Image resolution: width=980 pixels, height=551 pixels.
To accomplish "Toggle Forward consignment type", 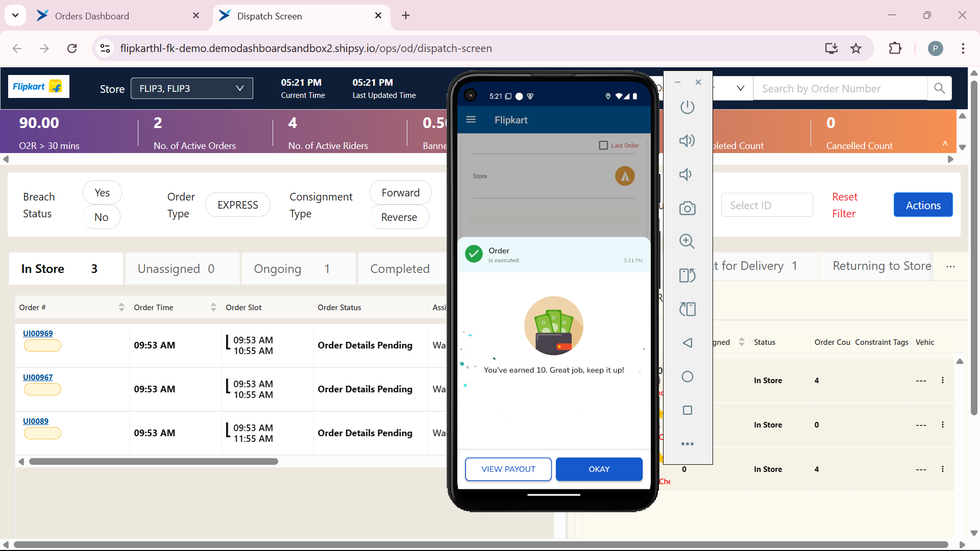I will (x=401, y=192).
